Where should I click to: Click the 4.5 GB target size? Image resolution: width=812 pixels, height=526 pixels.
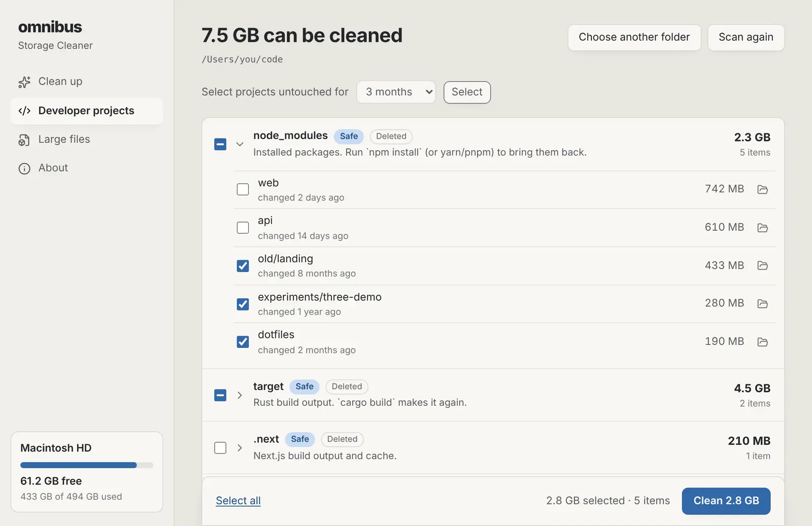(x=752, y=389)
